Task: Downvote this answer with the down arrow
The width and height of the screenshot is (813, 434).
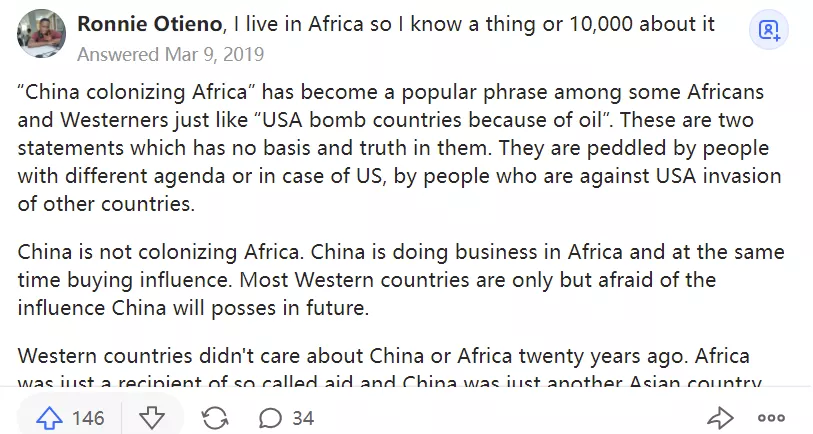Action: click(x=151, y=417)
